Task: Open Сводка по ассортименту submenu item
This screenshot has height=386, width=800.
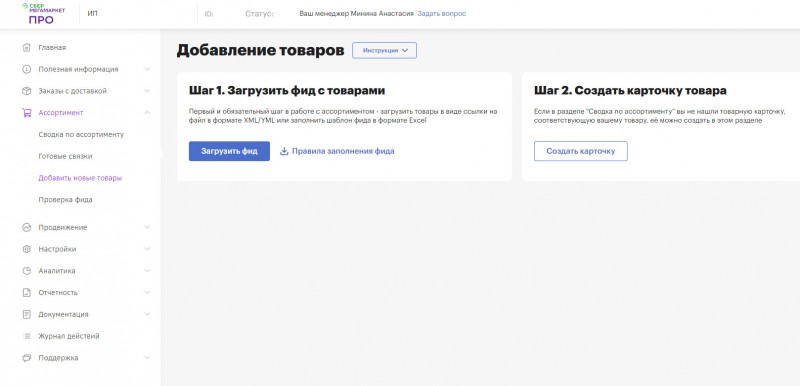Action: click(x=81, y=135)
